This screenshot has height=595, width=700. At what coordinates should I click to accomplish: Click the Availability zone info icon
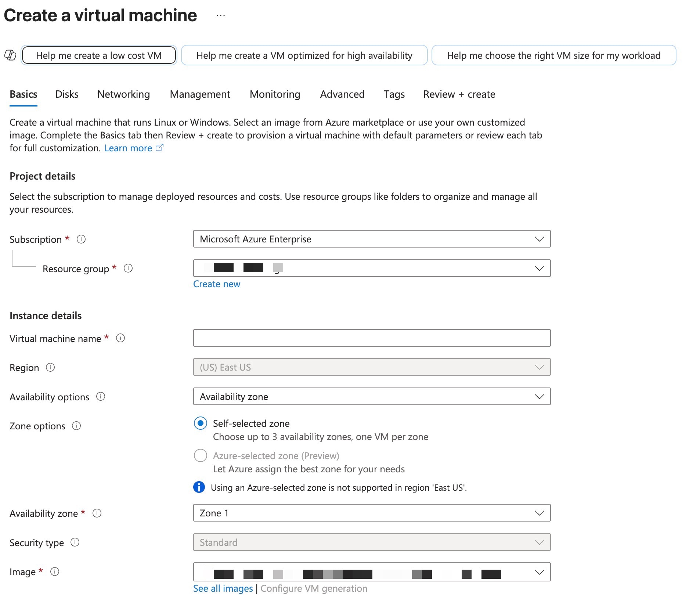(97, 513)
